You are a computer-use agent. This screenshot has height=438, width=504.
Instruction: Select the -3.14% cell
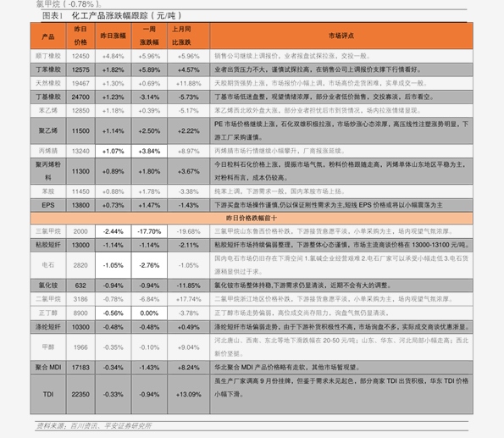[149, 97]
